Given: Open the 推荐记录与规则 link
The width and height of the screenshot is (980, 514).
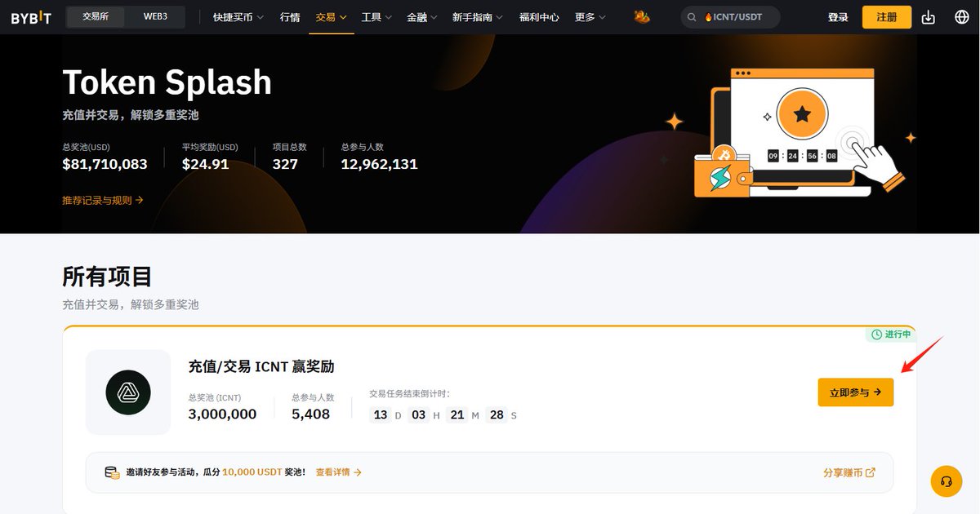Looking at the screenshot, I should pyautogui.click(x=103, y=200).
